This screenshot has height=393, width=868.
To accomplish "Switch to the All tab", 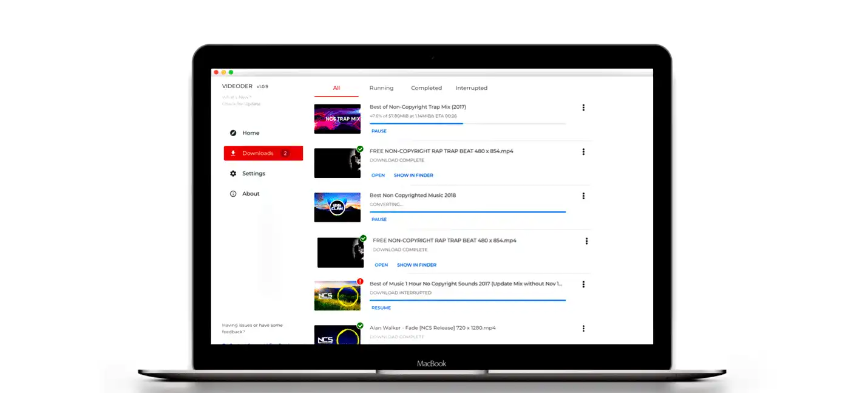I will 336,88.
